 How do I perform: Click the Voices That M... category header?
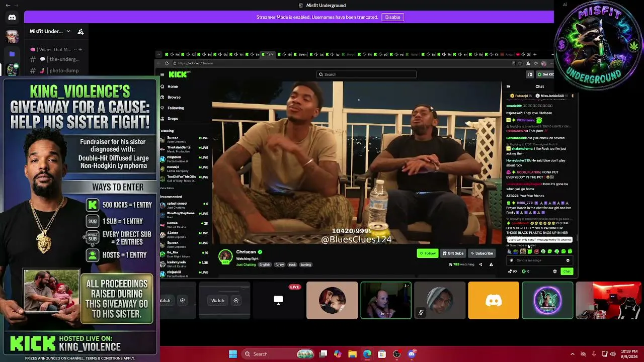[x=54, y=50]
